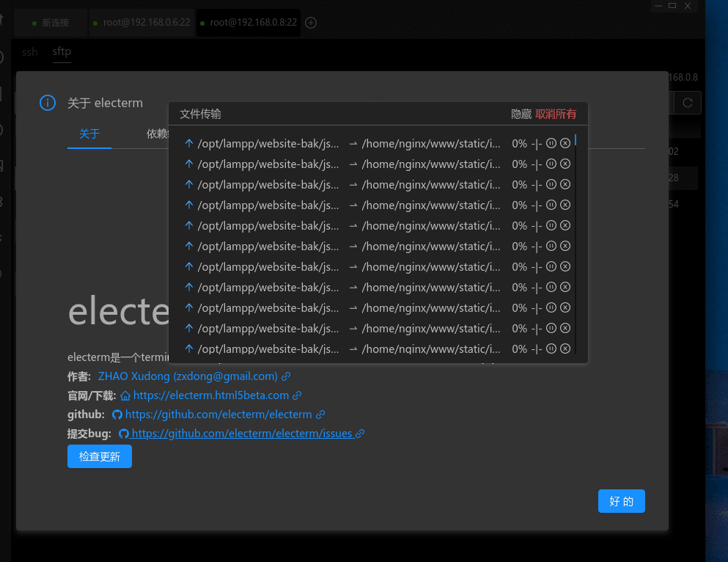Viewport: 728px width, 562px height.
Task: Open the 关于 tab in the About dialog
Action: (x=89, y=134)
